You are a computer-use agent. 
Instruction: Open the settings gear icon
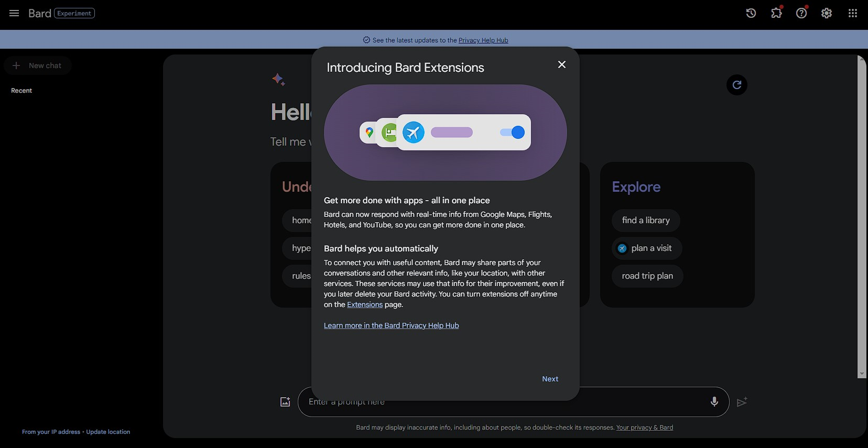(x=827, y=13)
